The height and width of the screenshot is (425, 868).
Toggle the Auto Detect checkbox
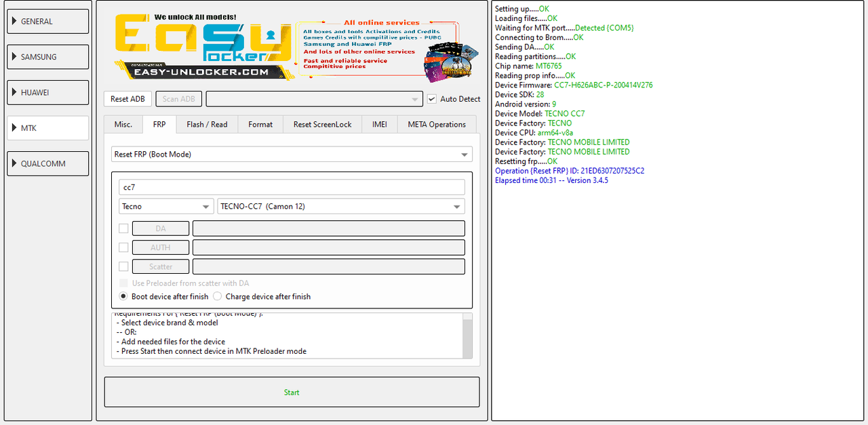click(432, 99)
